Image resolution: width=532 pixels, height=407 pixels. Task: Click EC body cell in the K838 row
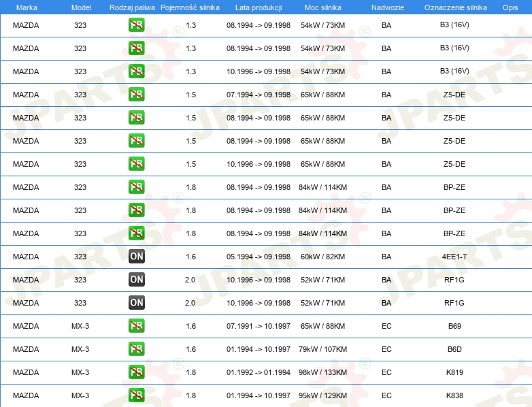(x=386, y=395)
